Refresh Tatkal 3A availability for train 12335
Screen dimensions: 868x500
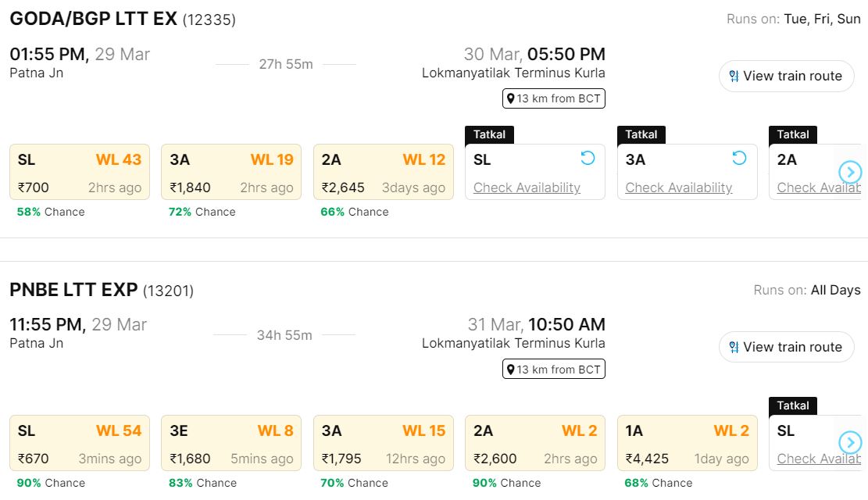pyautogui.click(x=739, y=159)
